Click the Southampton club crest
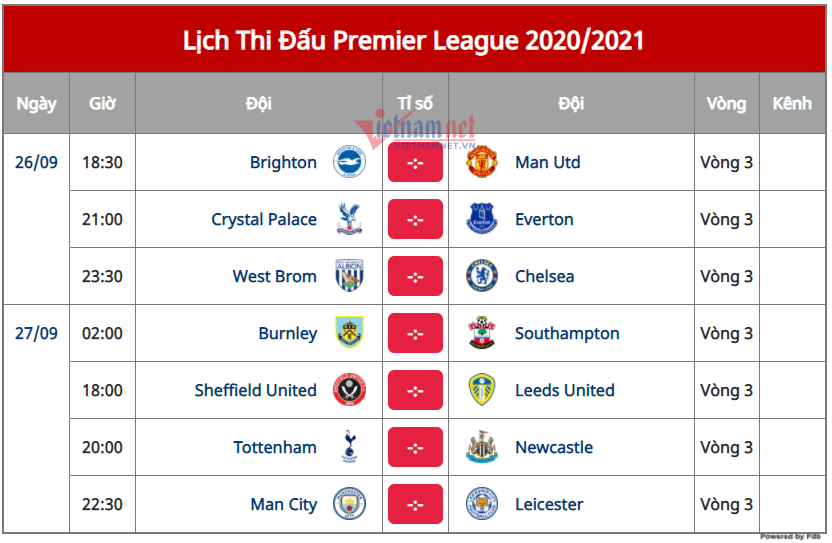Image resolution: width=832 pixels, height=543 pixels. [x=482, y=334]
